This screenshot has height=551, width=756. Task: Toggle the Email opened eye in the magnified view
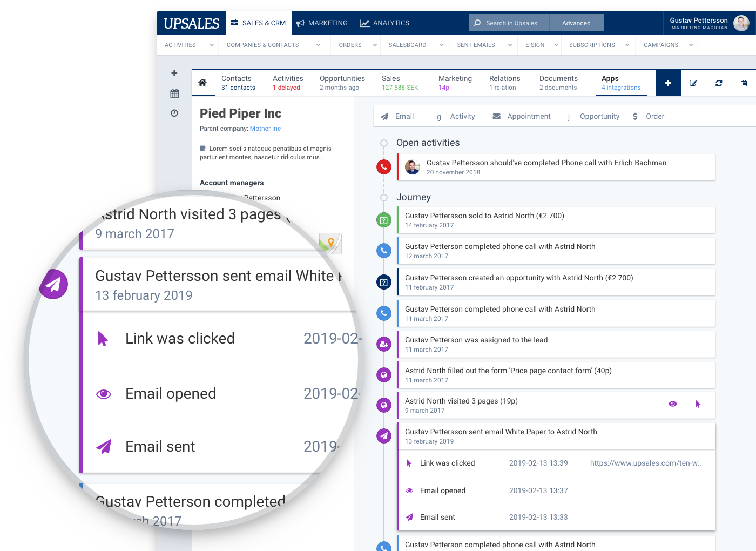(104, 394)
